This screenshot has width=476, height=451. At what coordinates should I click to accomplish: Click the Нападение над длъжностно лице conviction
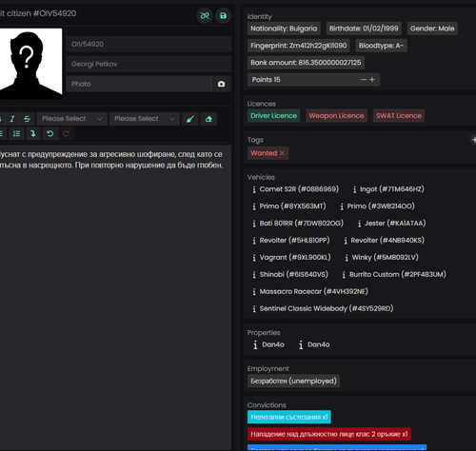[x=329, y=434]
